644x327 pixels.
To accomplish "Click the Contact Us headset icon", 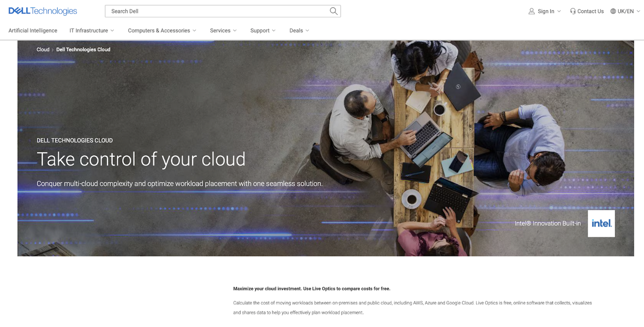I will point(573,11).
